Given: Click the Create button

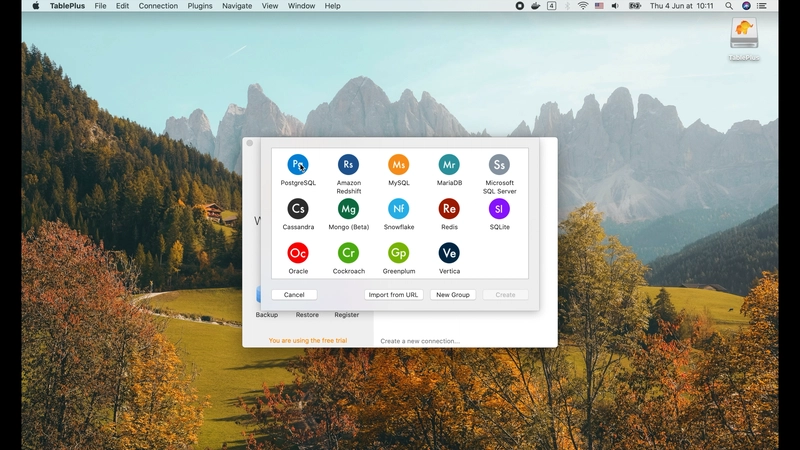Looking at the screenshot, I should coord(506,295).
